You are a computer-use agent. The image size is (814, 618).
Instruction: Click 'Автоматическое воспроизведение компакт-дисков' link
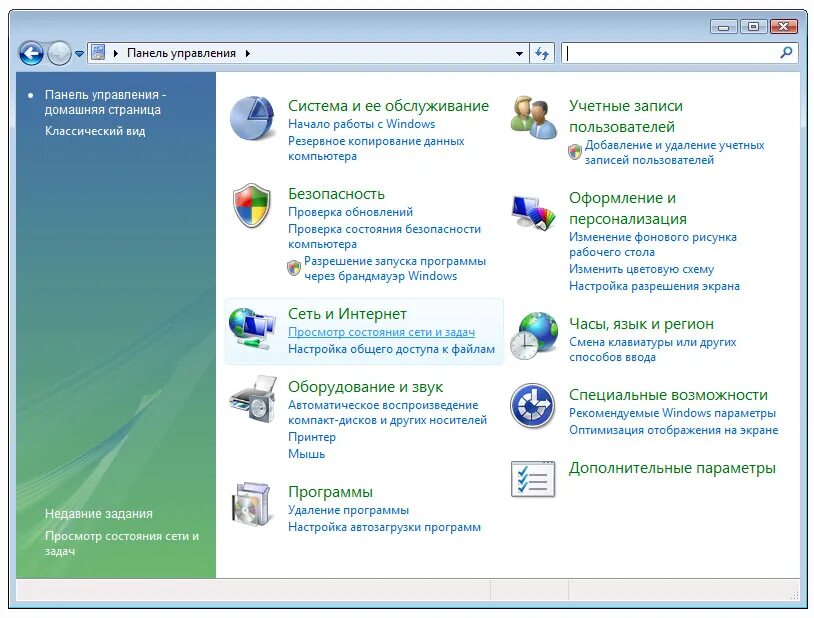point(387,412)
